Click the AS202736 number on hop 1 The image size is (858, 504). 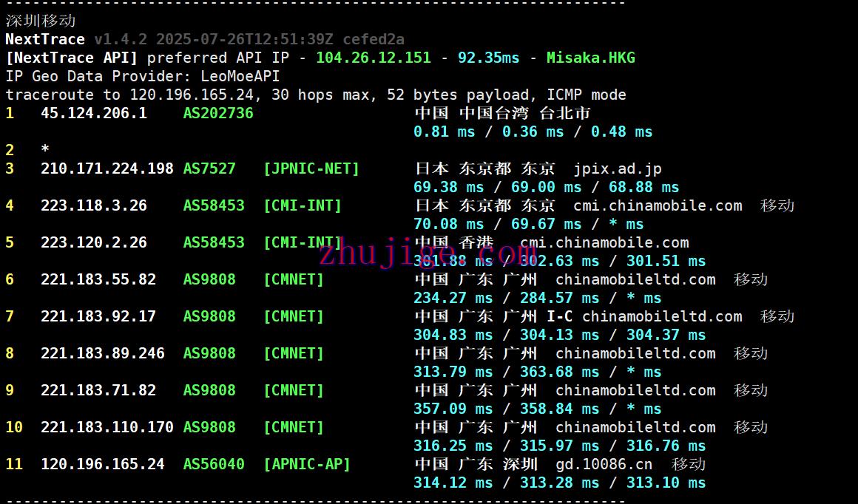(218, 113)
